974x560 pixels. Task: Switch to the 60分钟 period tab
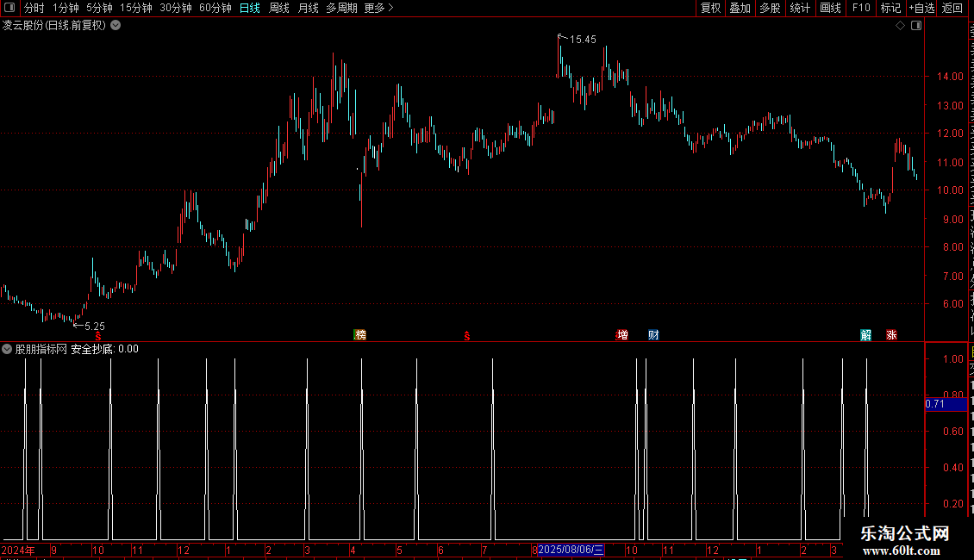[x=215, y=8]
